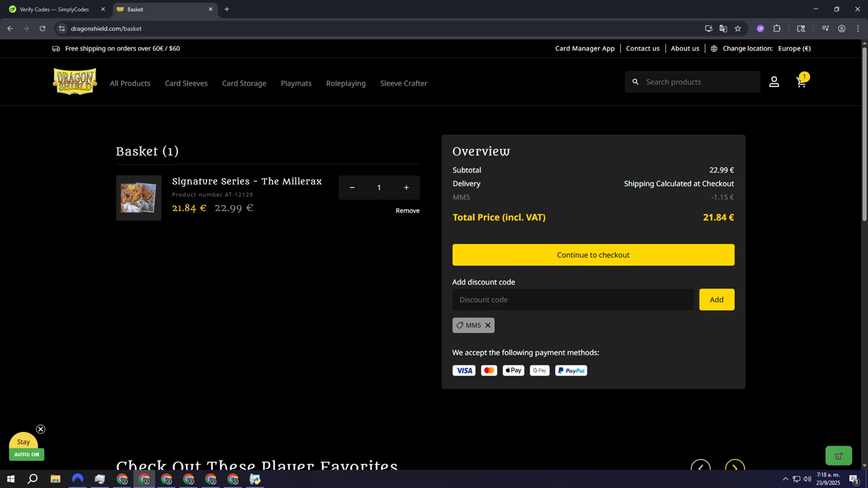Dismiss the Stay widget with its close icon
Viewport: 868px width, 488px height.
pyautogui.click(x=41, y=429)
